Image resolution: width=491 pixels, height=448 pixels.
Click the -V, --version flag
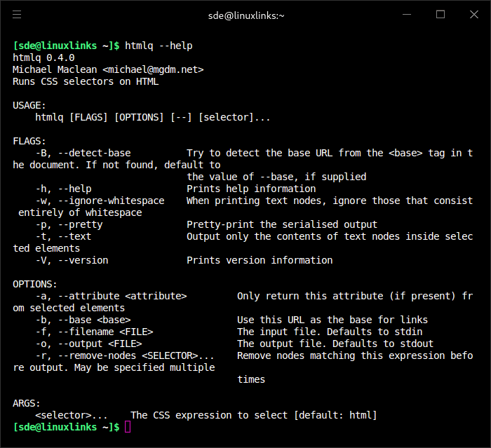click(72, 260)
